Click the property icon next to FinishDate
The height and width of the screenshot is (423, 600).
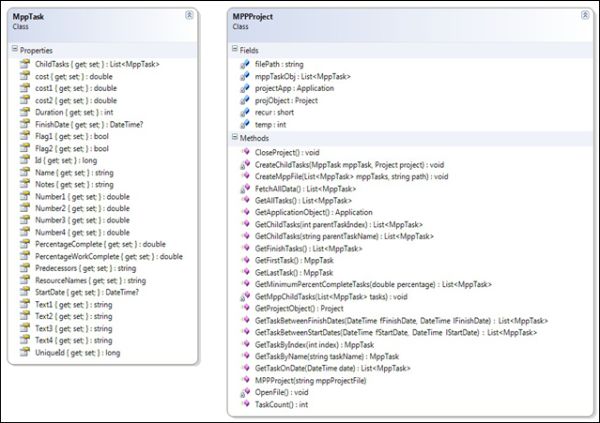pos(25,124)
